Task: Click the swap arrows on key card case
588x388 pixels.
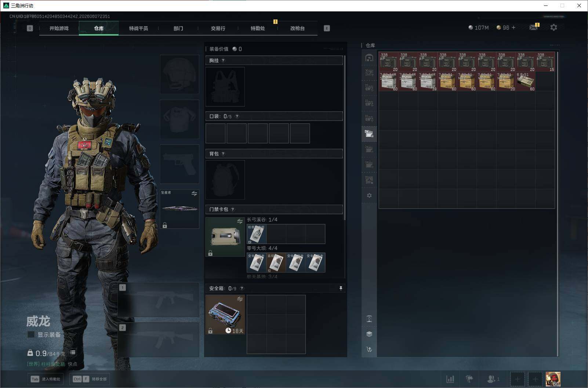Action: (x=240, y=221)
